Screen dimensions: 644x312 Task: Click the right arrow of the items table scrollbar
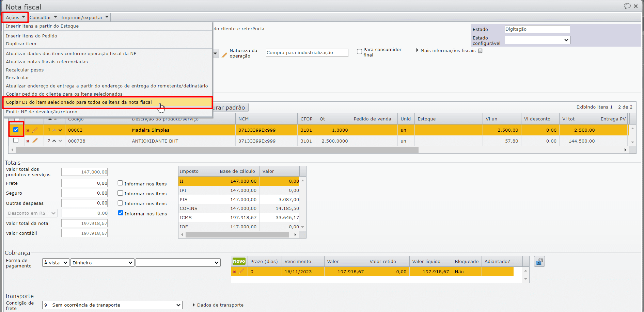pyautogui.click(x=625, y=150)
